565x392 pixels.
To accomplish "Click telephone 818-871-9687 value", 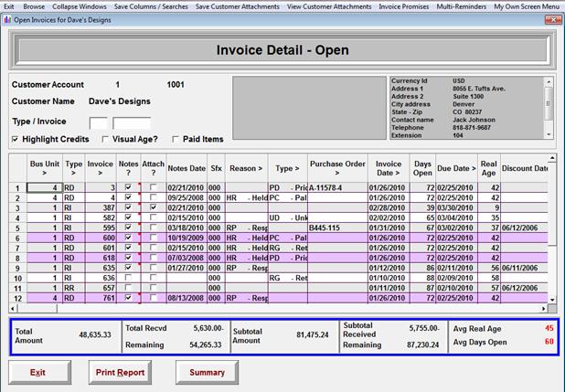I will tap(472, 128).
